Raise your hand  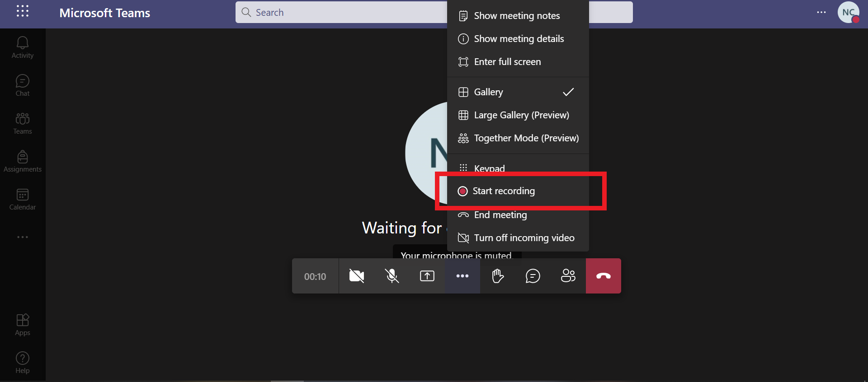click(498, 276)
